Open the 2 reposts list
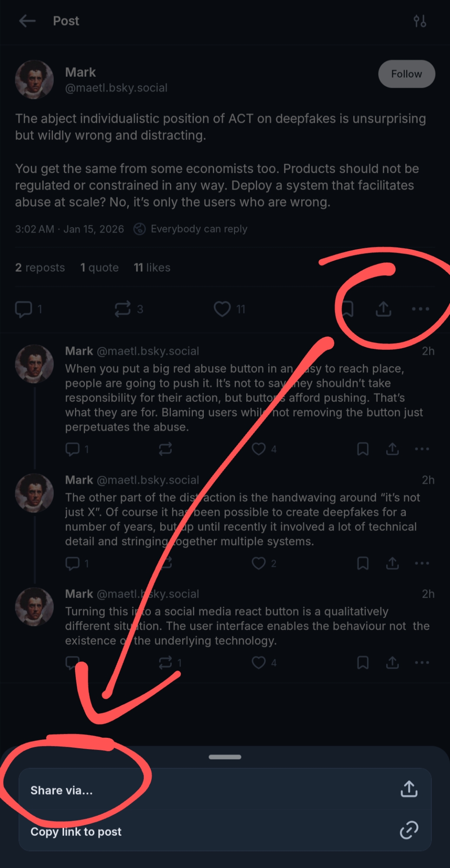This screenshot has height=868, width=450. tap(40, 267)
